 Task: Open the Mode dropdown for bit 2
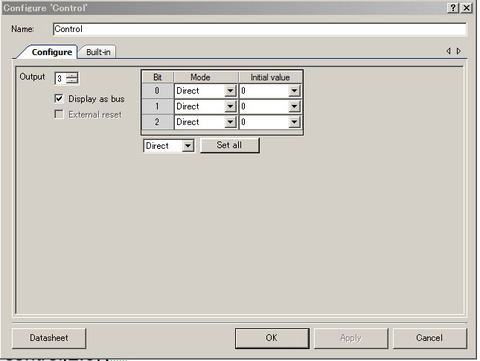point(230,122)
